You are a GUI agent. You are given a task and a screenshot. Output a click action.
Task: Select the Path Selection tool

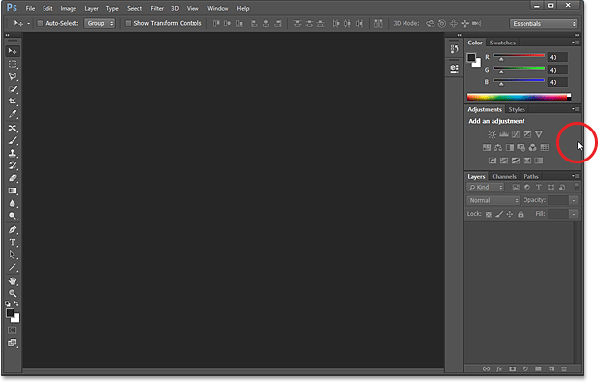point(12,255)
